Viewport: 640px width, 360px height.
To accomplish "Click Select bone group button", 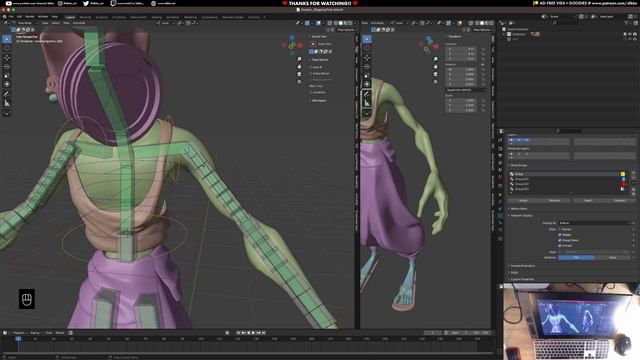I will click(588, 200).
